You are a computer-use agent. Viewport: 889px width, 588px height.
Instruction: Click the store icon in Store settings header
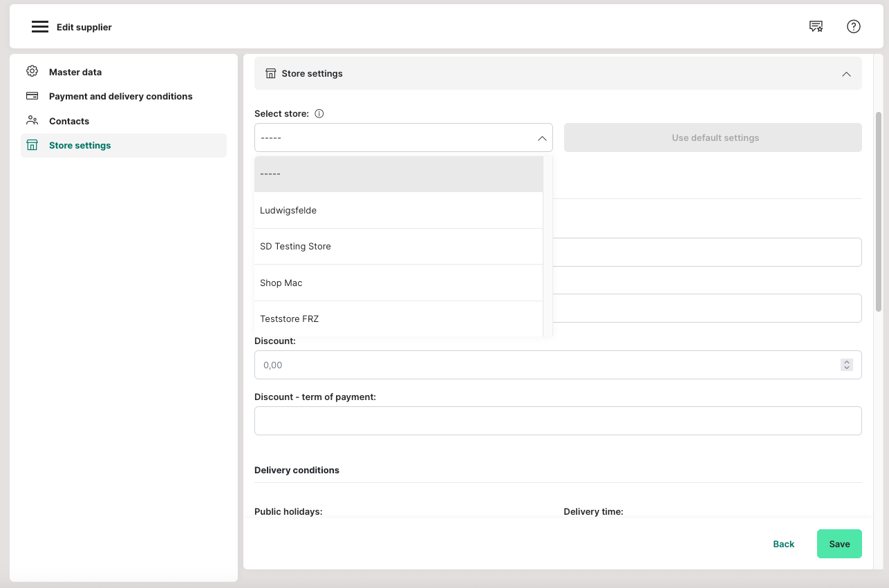271,73
